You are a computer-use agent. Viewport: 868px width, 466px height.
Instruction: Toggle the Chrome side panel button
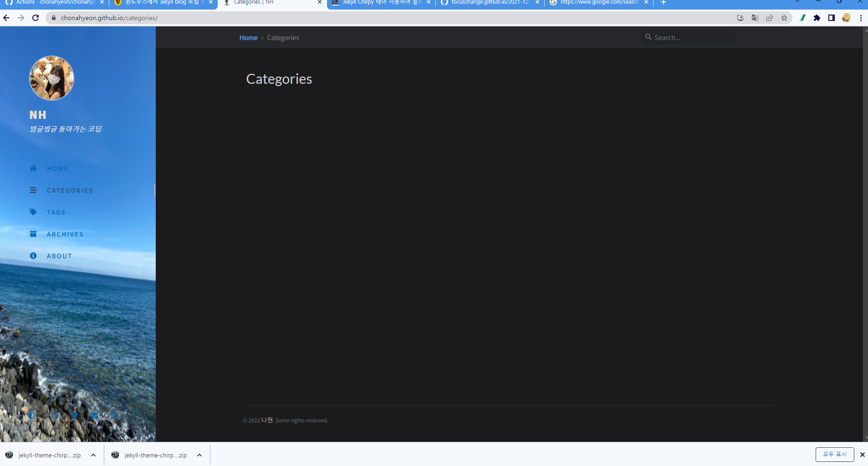click(832, 18)
